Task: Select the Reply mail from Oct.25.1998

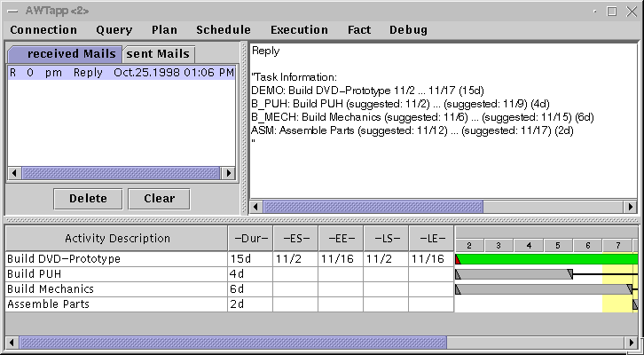Action: pyautogui.click(x=121, y=73)
